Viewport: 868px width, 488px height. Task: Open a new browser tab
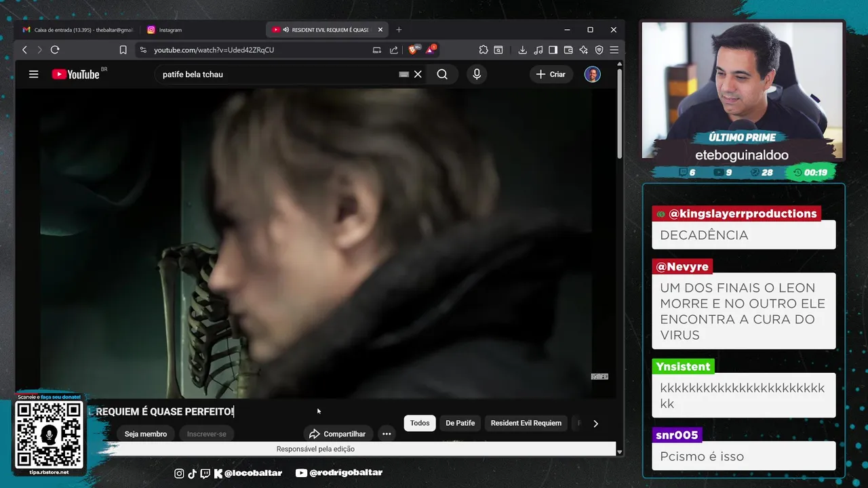click(399, 30)
